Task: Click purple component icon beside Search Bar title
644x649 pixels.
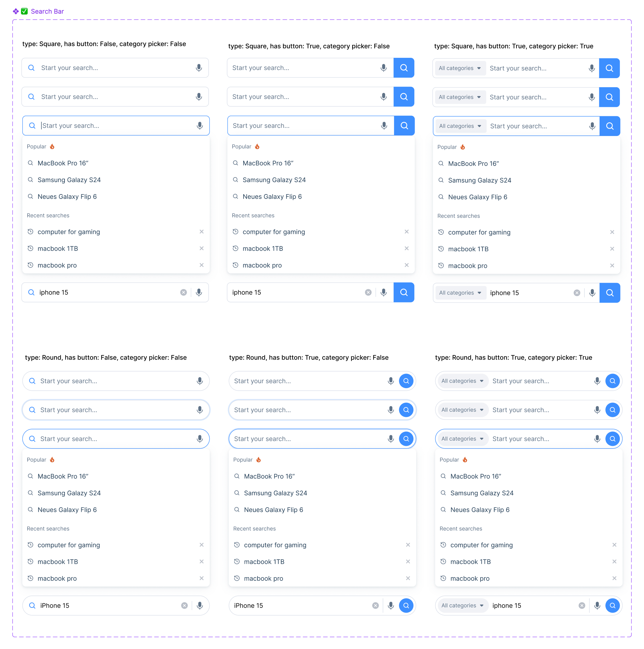Action: click(x=15, y=11)
